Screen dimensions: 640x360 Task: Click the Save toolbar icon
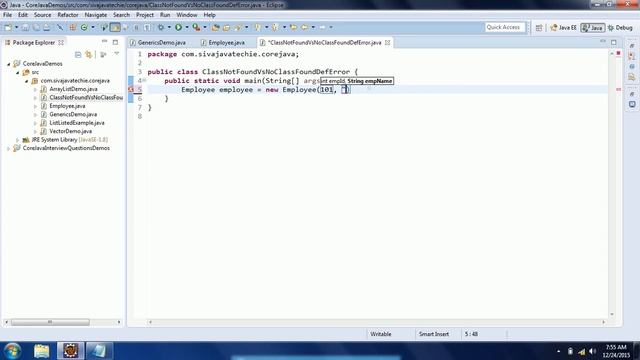tap(25, 27)
